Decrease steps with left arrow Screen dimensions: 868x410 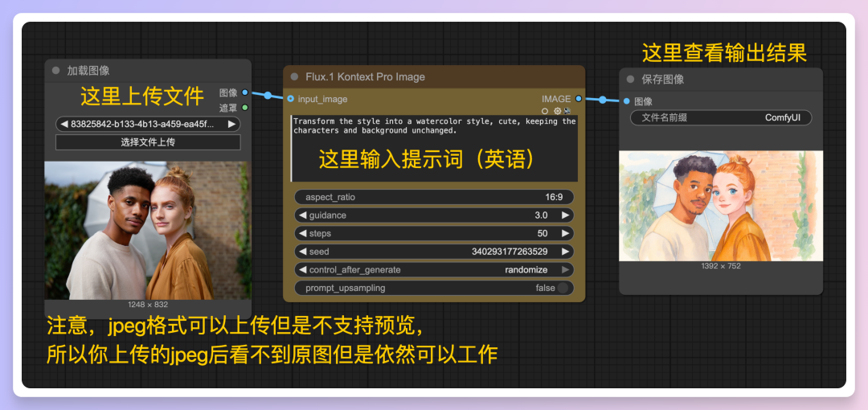[303, 233]
